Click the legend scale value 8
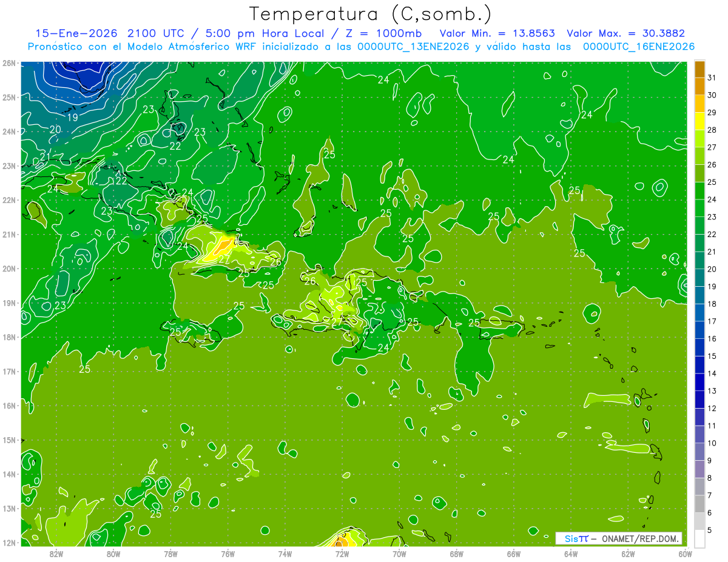The width and height of the screenshot is (728, 562). [710, 478]
